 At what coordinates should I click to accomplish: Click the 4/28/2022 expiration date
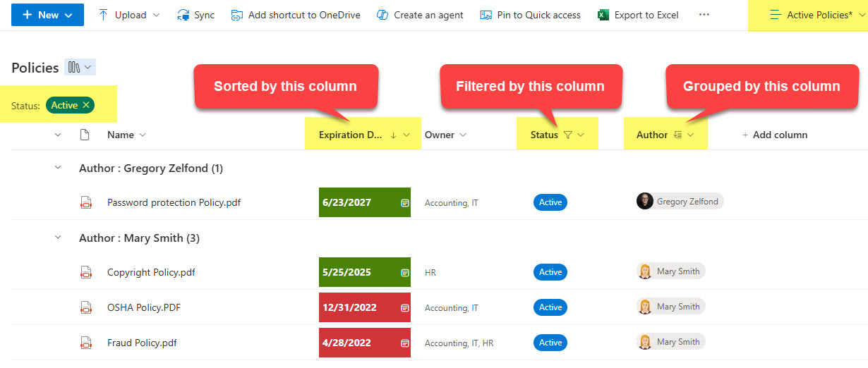pos(346,343)
